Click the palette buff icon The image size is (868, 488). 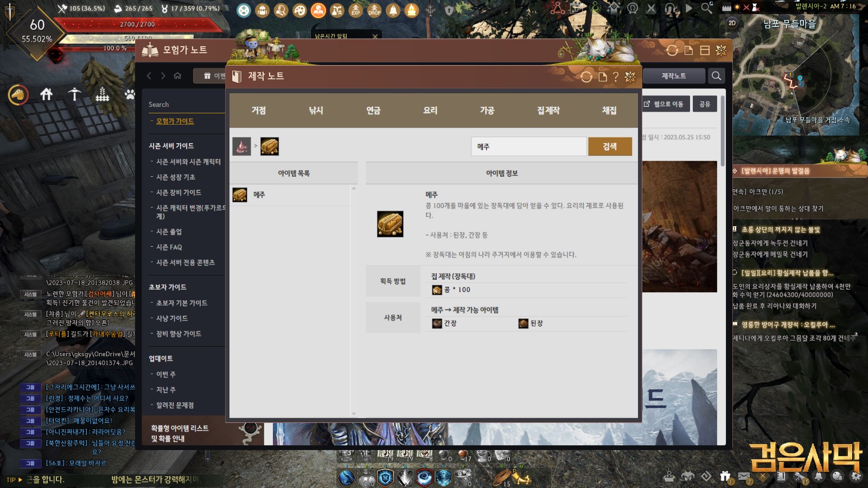[x=299, y=10]
